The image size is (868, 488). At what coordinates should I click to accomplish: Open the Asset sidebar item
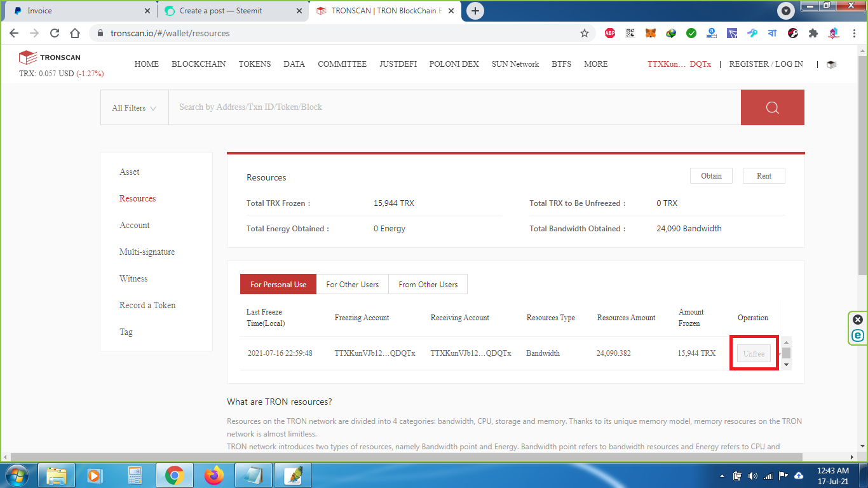tap(130, 172)
